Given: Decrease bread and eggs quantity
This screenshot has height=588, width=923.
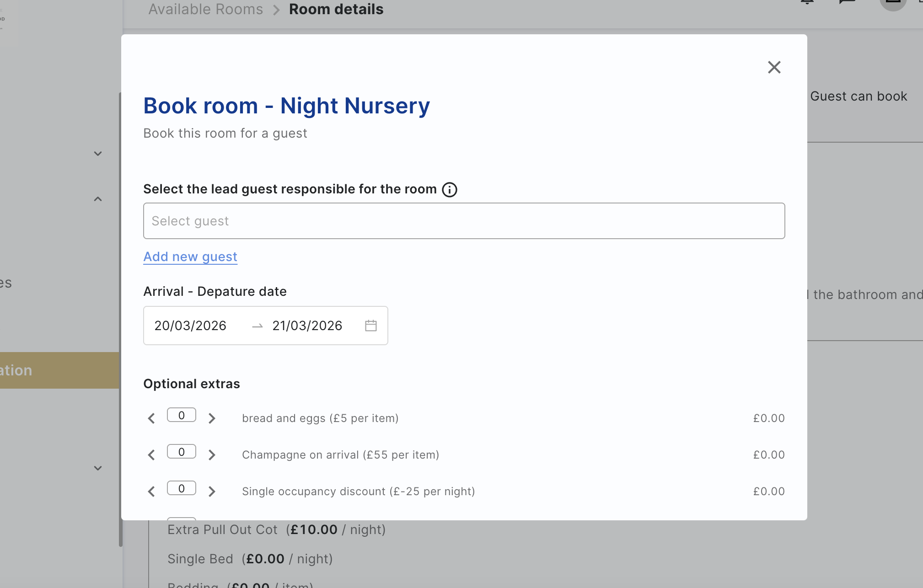Looking at the screenshot, I should tap(151, 418).
